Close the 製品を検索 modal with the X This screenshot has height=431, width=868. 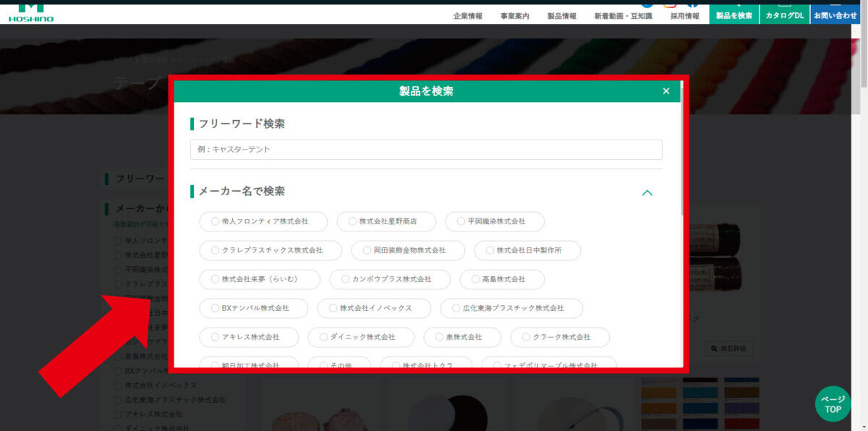(x=666, y=91)
